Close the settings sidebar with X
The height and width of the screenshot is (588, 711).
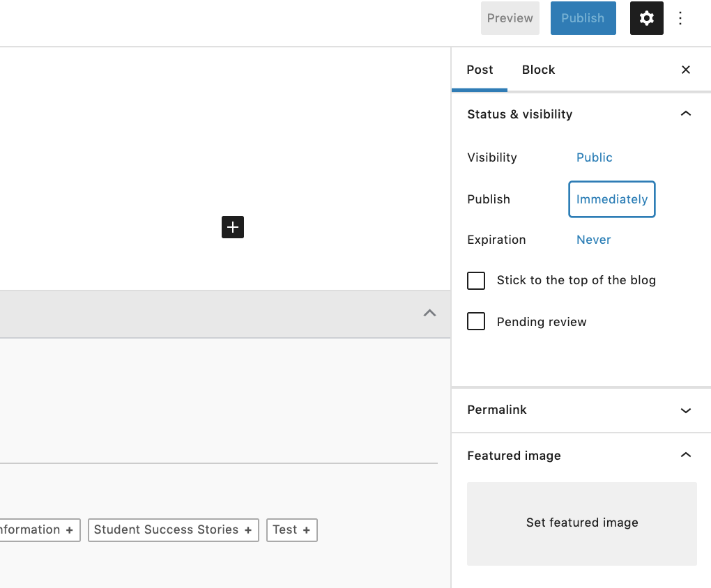686,70
